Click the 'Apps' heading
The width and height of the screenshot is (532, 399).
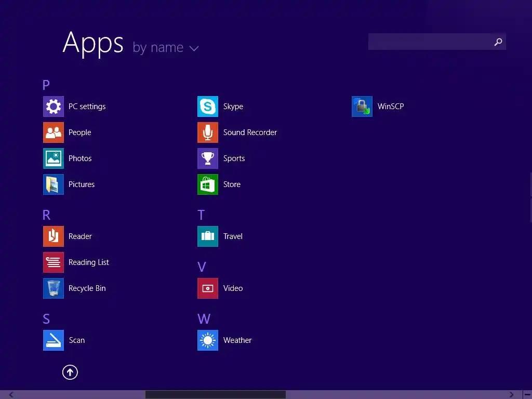(x=93, y=43)
